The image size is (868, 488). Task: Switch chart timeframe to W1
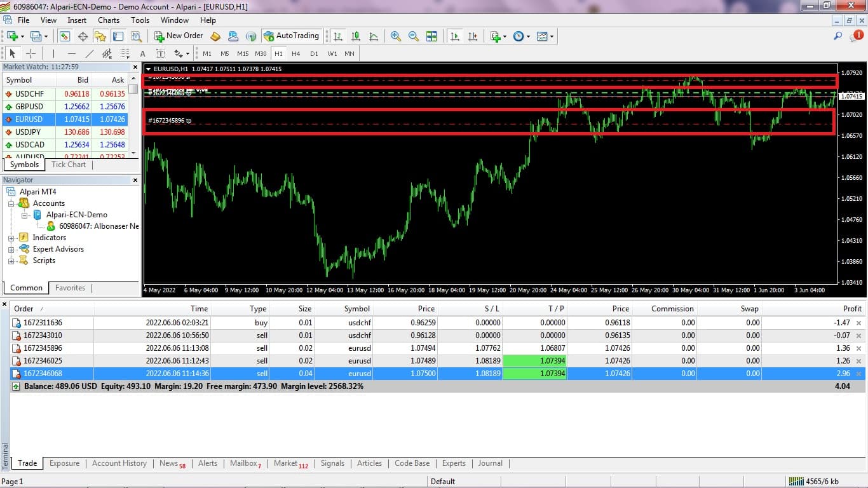pyautogui.click(x=332, y=54)
